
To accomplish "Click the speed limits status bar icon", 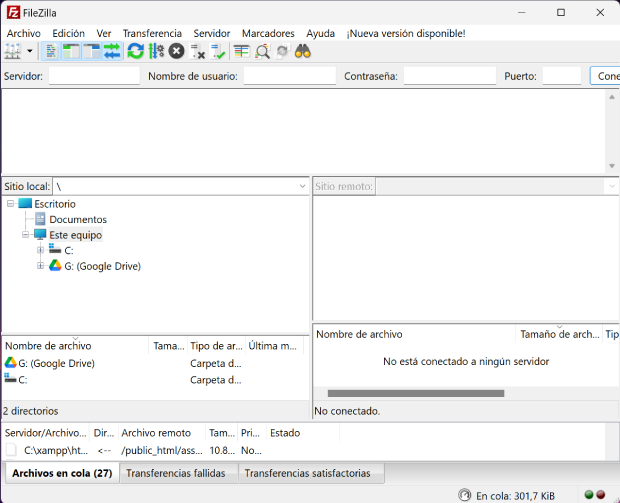I will tap(465, 495).
